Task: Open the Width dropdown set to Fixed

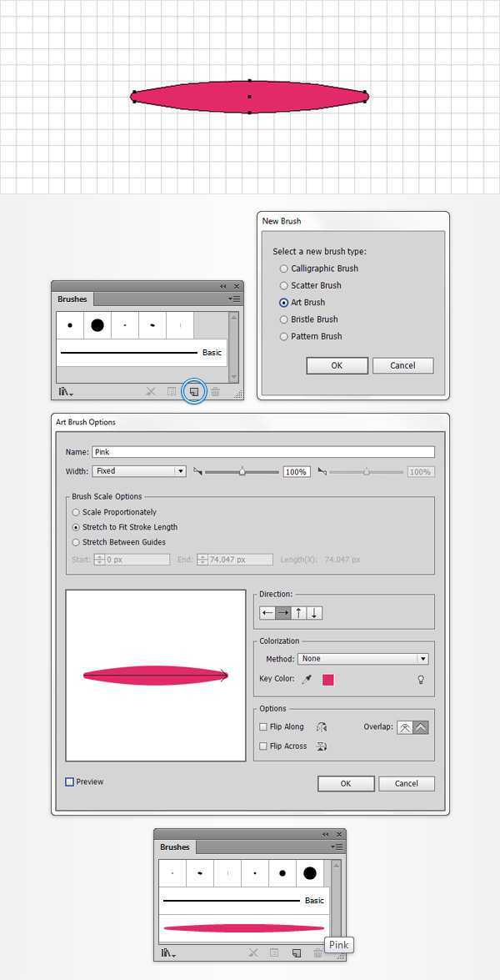Action: click(x=139, y=471)
